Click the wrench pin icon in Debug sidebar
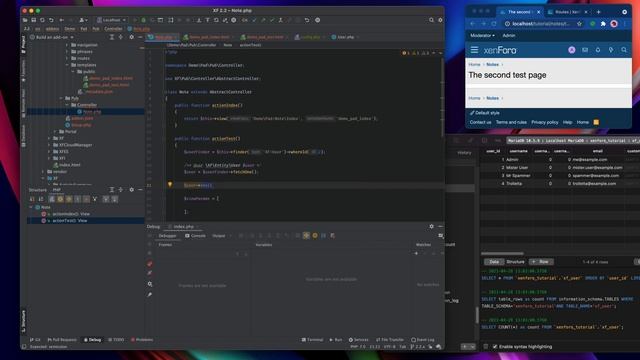This screenshot has height=360, width=640. 150,294
